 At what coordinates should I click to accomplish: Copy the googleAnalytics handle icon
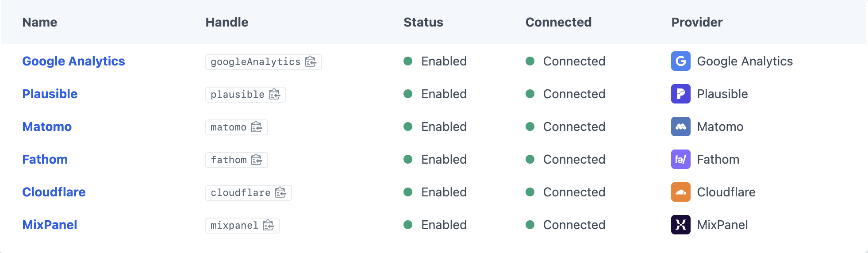[x=311, y=61]
